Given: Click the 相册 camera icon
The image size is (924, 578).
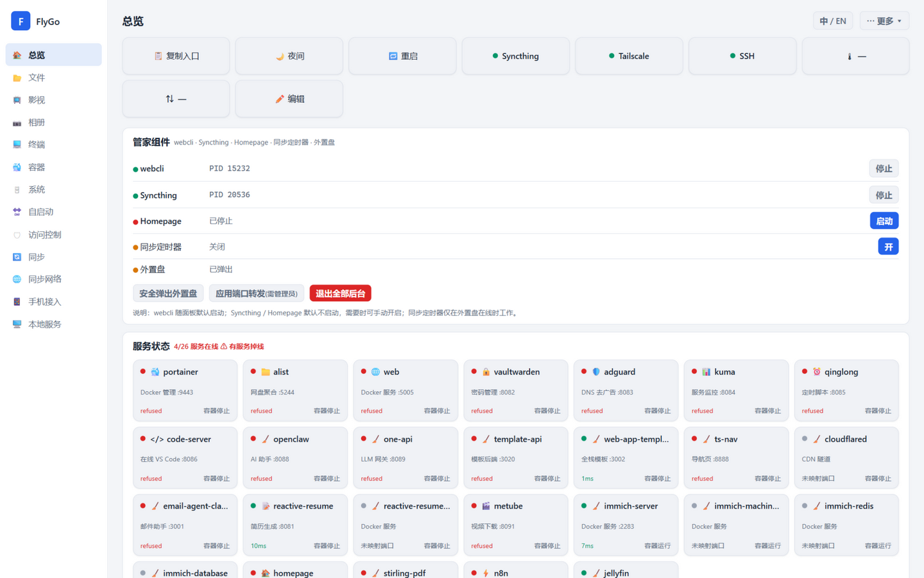Looking at the screenshot, I should tap(17, 123).
